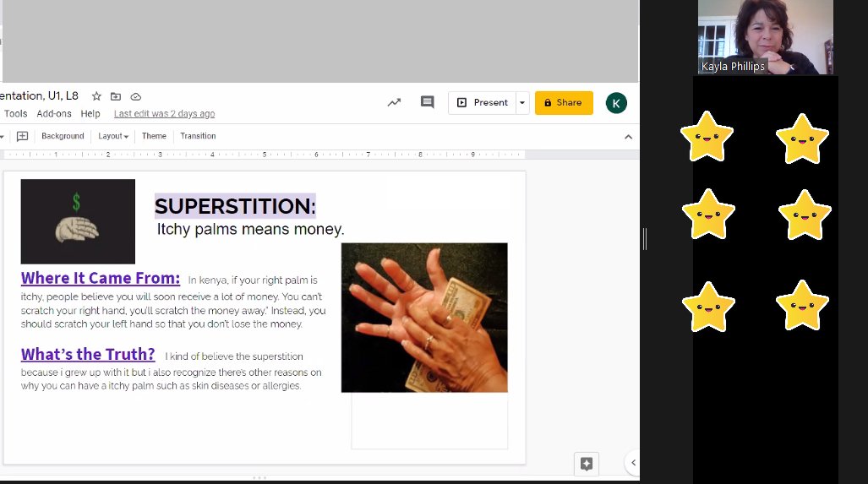Open the Help menu
Screen dimensions: 868x484
pos(90,113)
